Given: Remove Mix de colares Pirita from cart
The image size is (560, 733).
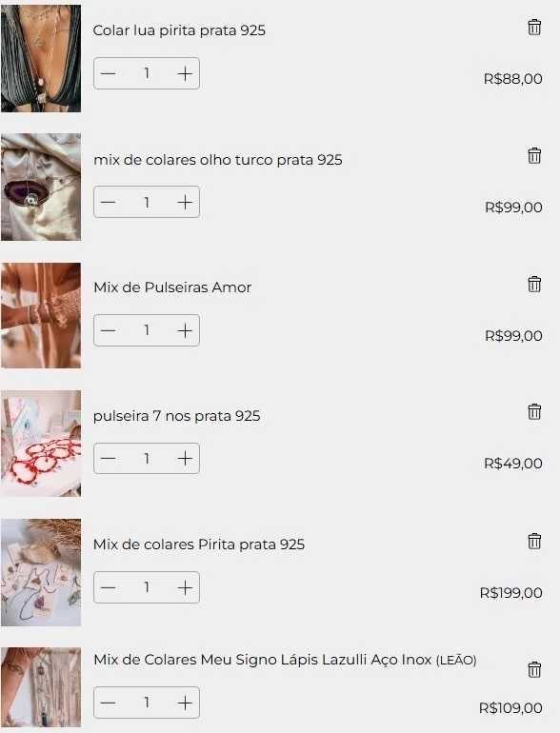Looking at the screenshot, I should [x=534, y=542].
